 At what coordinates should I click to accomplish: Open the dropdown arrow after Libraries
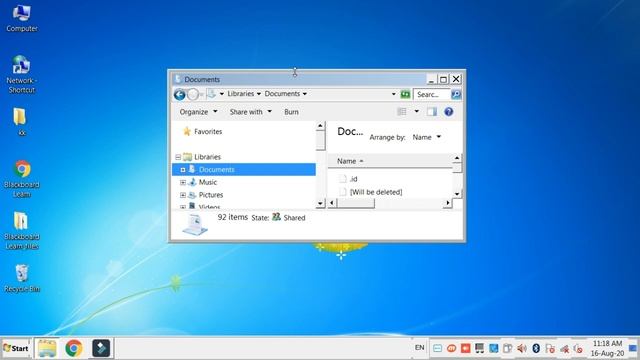[259, 94]
